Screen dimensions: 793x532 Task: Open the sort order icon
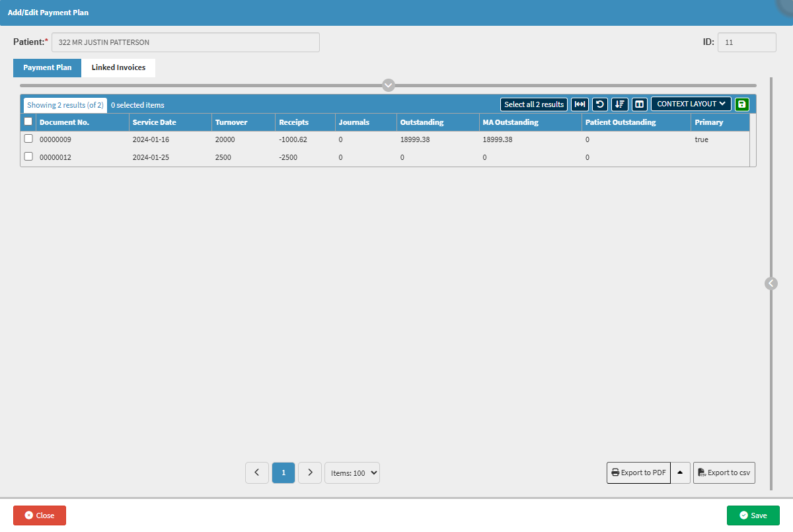pyautogui.click(x=620, y=104)
